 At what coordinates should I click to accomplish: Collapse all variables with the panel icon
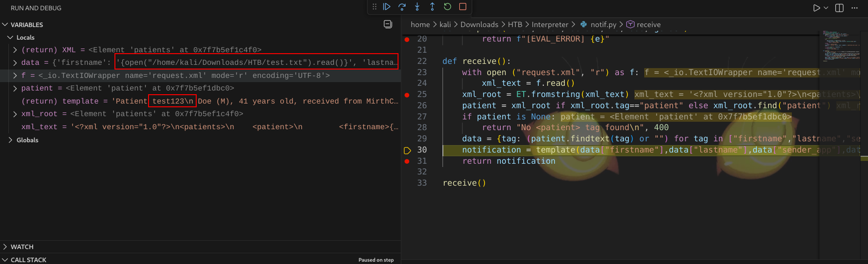388,24
